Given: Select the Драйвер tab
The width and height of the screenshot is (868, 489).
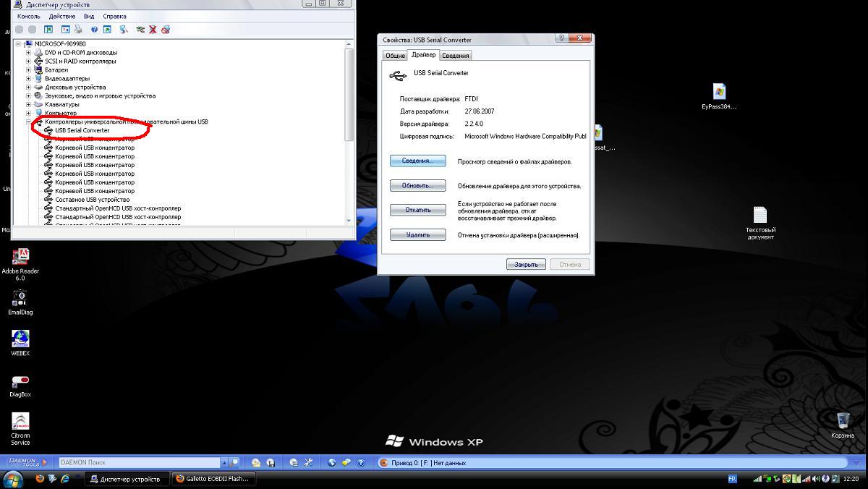Looking at the screenshot, I should pos(423,55).
